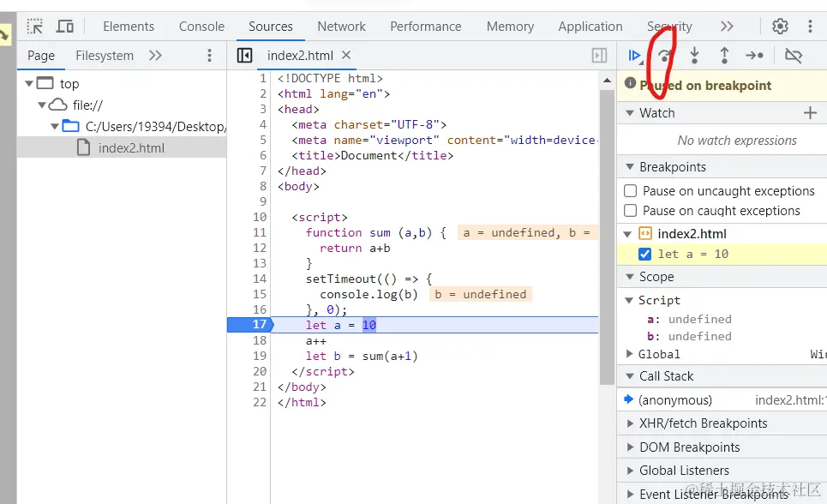Click line number 19 in the gutter
827x504 pixels.
[x=260, y=356]
